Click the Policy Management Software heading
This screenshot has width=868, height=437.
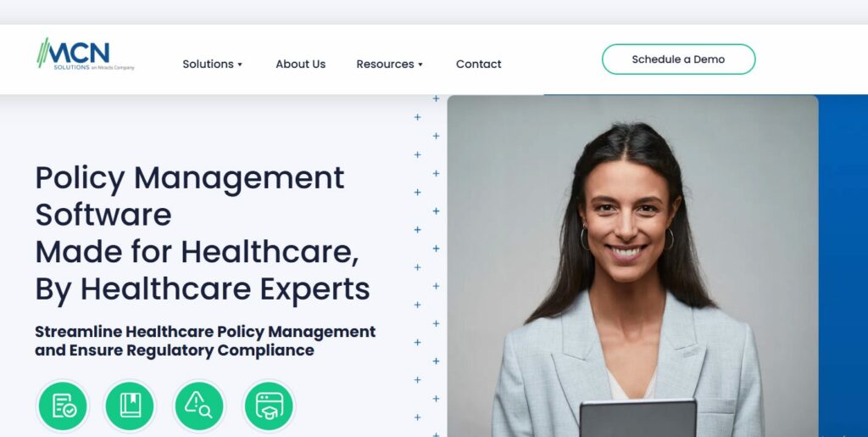point(190,196)
